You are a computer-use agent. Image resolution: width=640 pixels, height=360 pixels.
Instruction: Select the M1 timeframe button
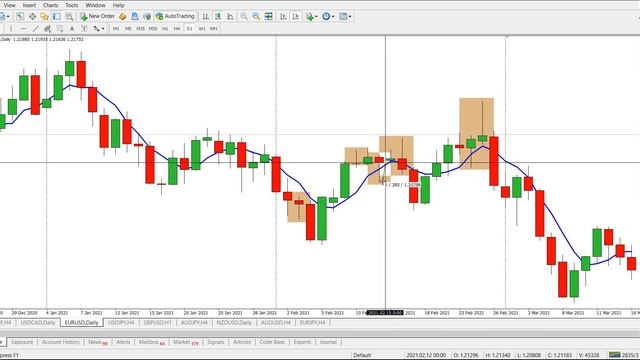pyautogui.click(x=116, y=29)
